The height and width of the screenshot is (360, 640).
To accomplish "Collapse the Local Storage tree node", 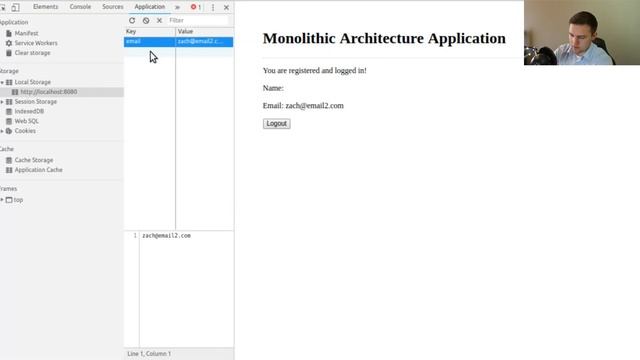I will pyautogui.click(x=2, y=82).
